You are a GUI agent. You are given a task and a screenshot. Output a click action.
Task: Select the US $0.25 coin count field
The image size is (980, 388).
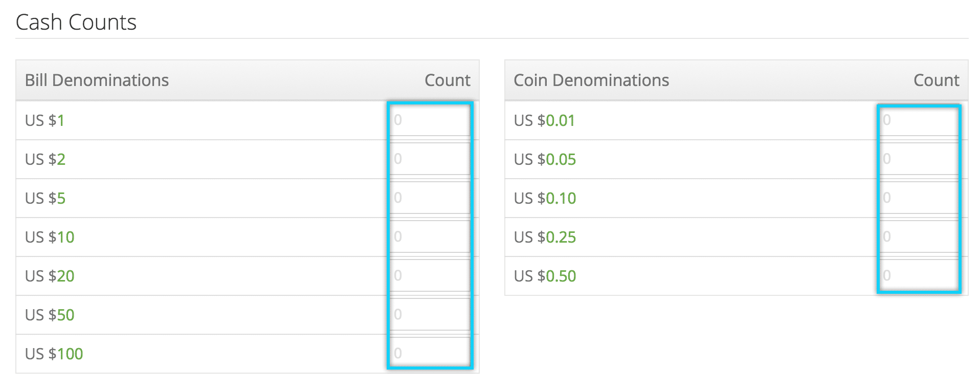[919, 237]
